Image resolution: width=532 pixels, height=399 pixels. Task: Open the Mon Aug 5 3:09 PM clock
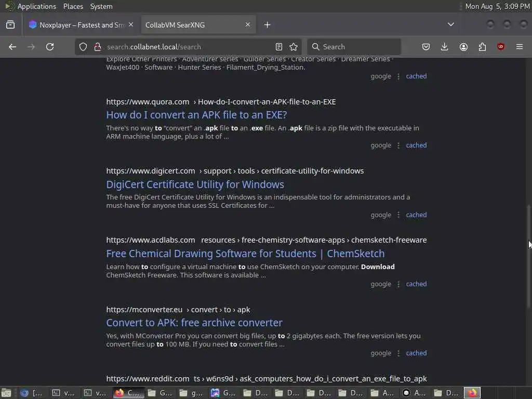point(497,6)
